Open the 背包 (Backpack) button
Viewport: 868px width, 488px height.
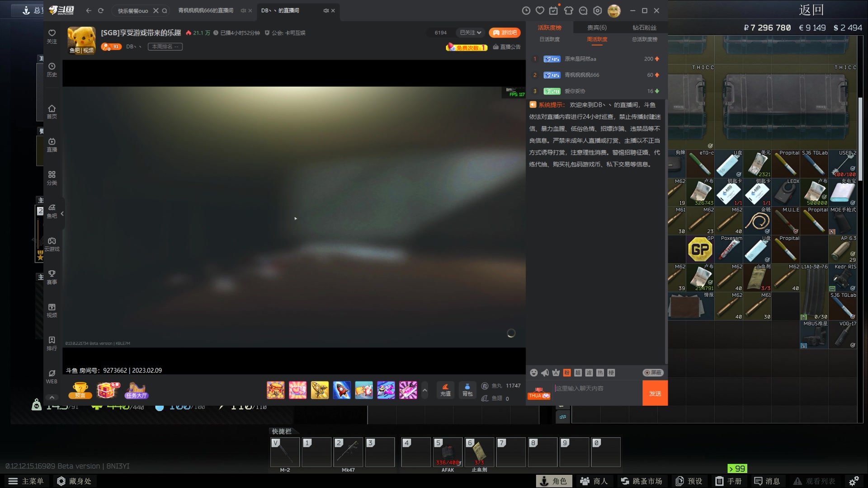[x=467, y=389]
